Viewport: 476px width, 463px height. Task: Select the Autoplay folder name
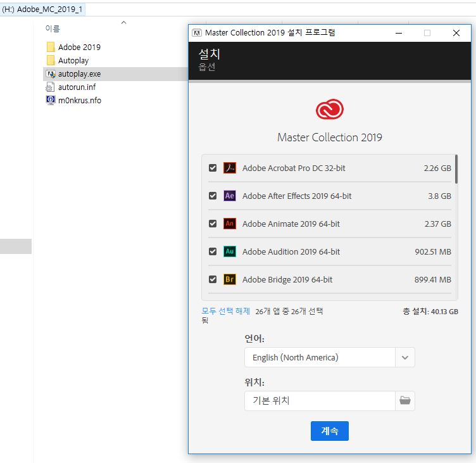pos(73,60)
